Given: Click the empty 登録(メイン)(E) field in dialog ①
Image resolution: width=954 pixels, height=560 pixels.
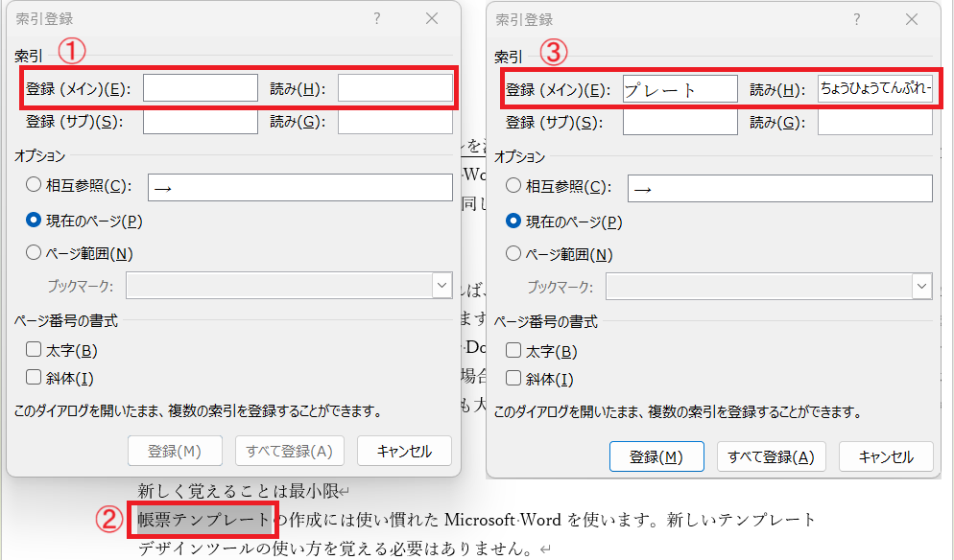Looking at the screenshot, I should (x=200, y=89).
